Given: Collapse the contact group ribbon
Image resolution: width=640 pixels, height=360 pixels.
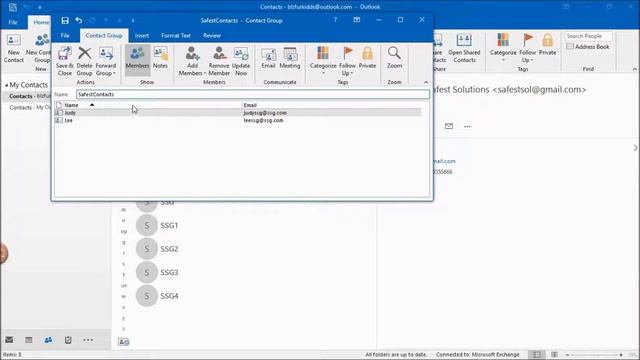Looking at the screenshot, I should (x=426, y=82).
